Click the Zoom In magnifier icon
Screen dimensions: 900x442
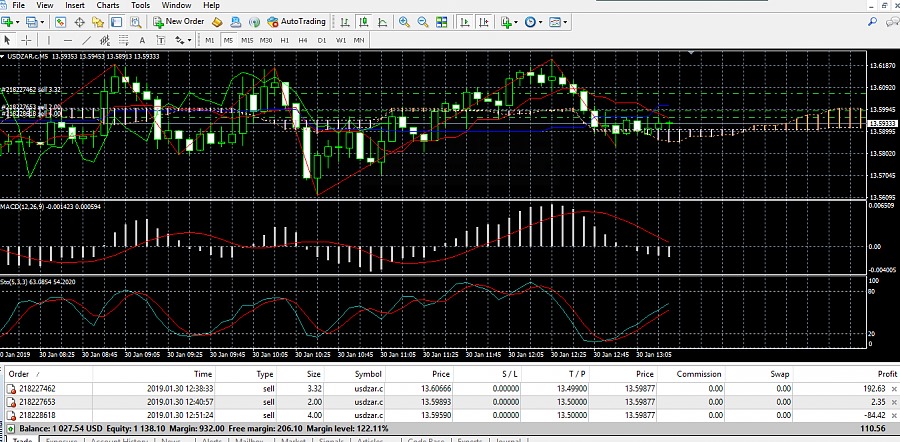point(404,21)
